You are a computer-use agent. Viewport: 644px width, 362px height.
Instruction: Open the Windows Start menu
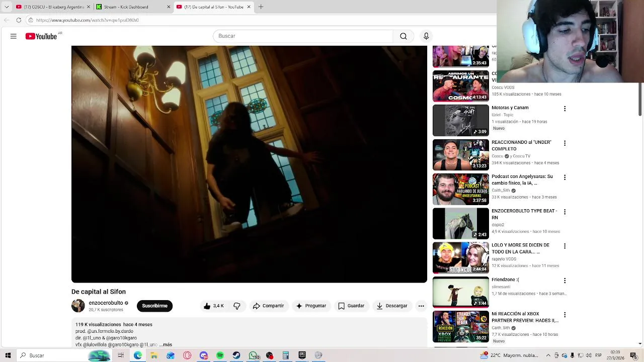click(8, 355)
